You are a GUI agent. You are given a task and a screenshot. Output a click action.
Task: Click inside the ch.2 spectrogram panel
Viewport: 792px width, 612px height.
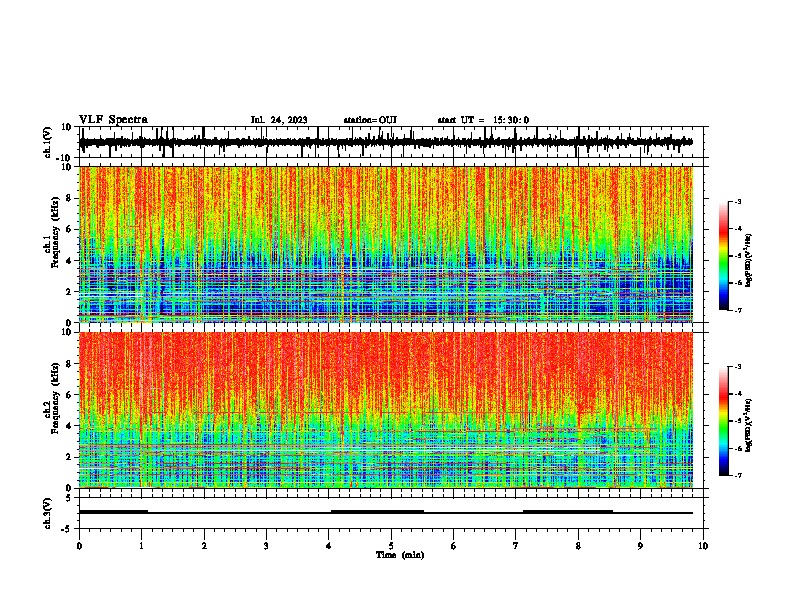(386, 410)
